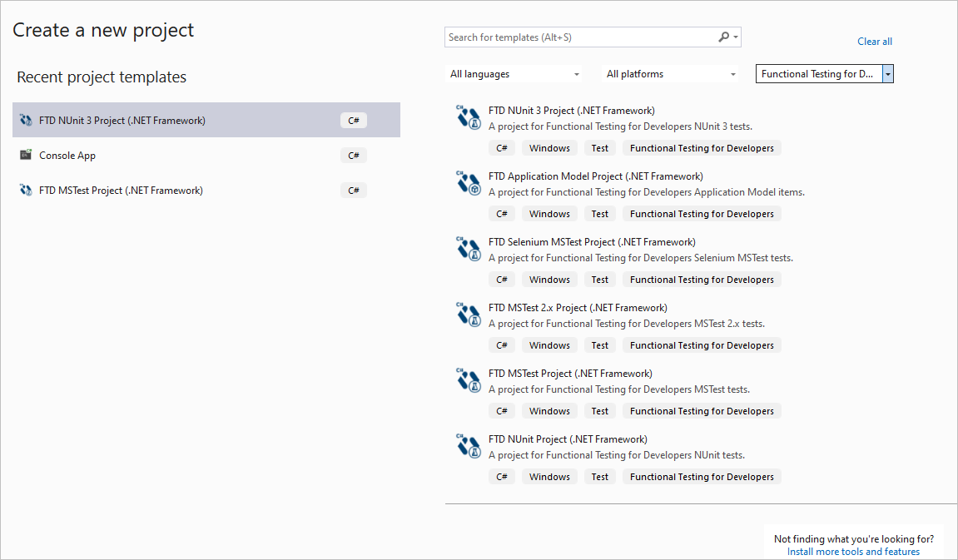Screen dimensions: 958x560
Task: Click the search magnifier icon
Action: point(724,37)
